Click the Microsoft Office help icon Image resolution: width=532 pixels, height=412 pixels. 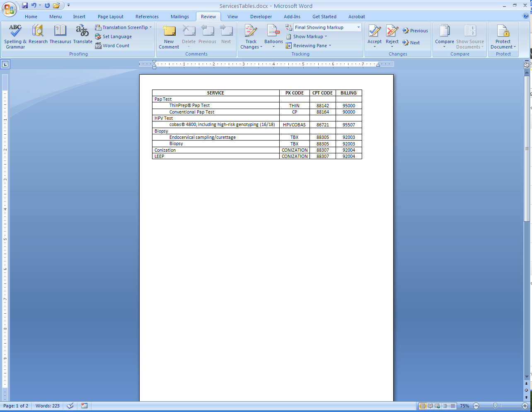[x=526, y=16]
